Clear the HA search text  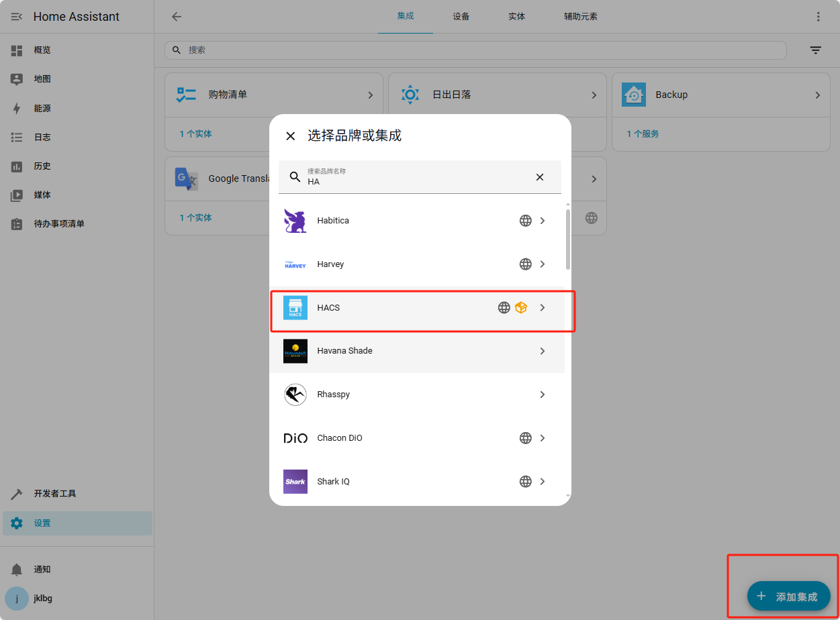click(x=540, y=177)
